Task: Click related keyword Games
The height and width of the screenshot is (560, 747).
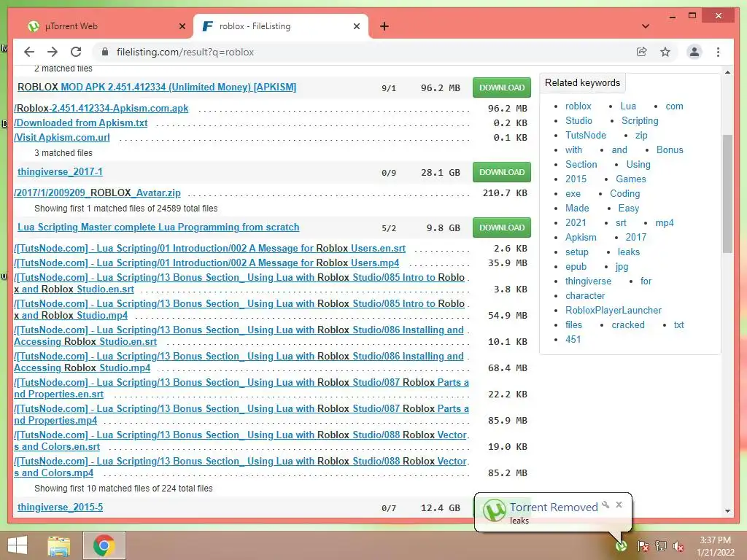Action: pos(631,179)
